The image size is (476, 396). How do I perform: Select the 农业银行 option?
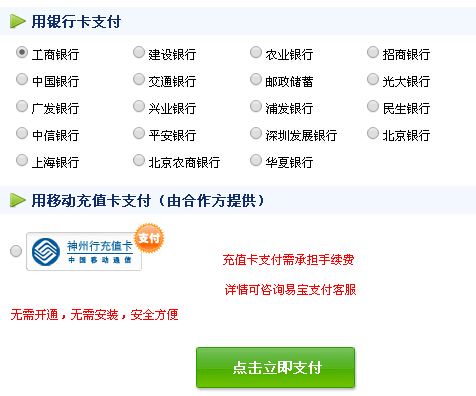[256, 53]
